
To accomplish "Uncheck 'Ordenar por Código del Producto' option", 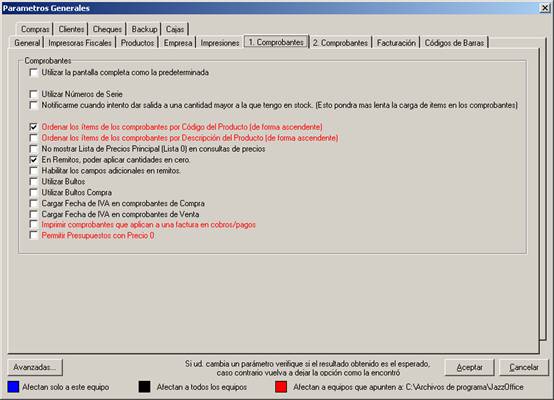I will (34, 127).
